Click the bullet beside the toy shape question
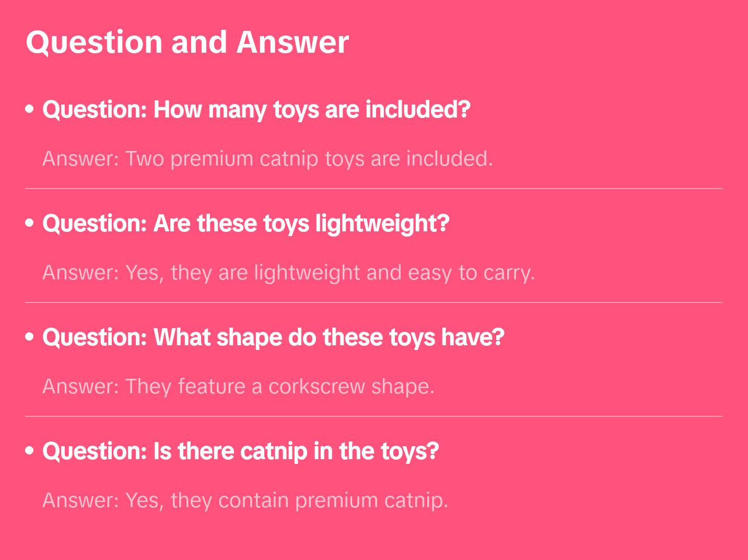This screenshot has height=560, width=748. (x=30, y=337)
